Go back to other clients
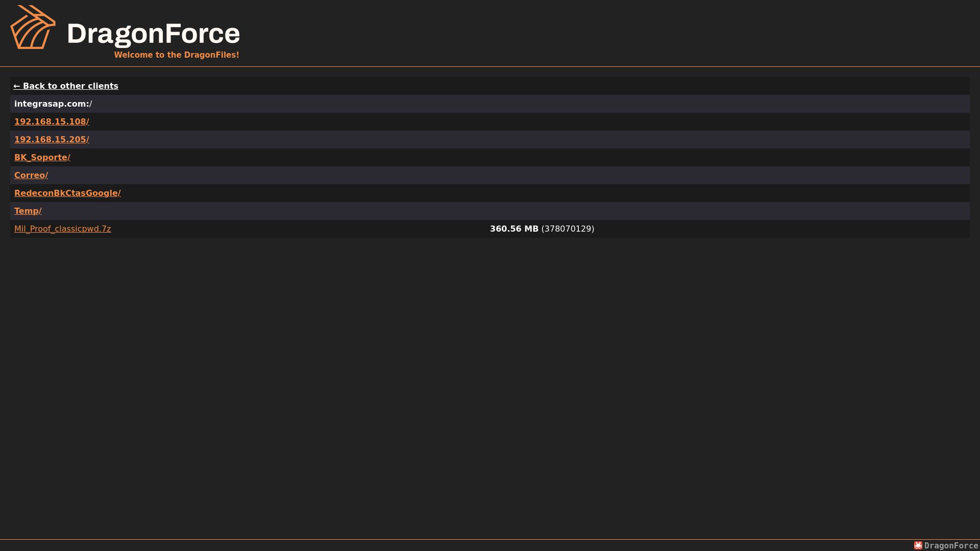 pyautogui.click(x=66, y=86)
